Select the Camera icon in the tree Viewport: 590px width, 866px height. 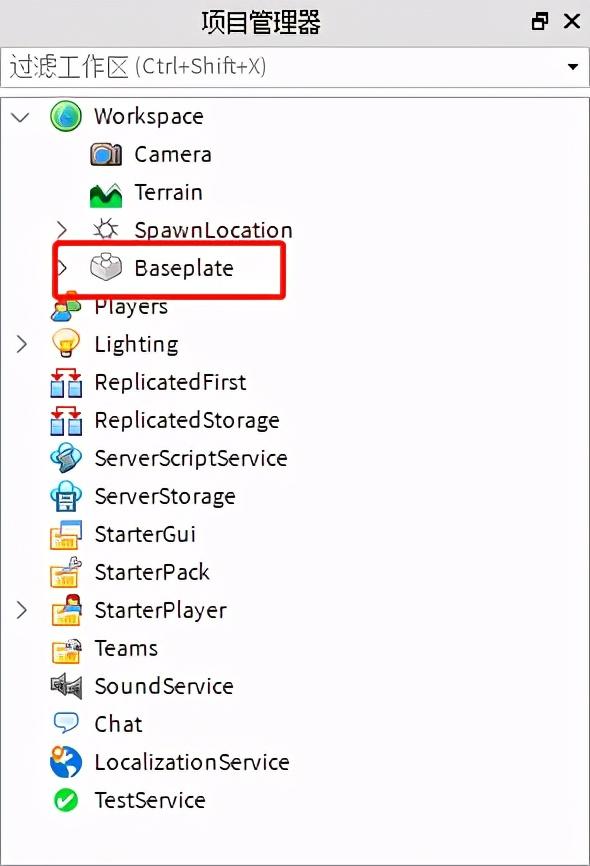106,155
